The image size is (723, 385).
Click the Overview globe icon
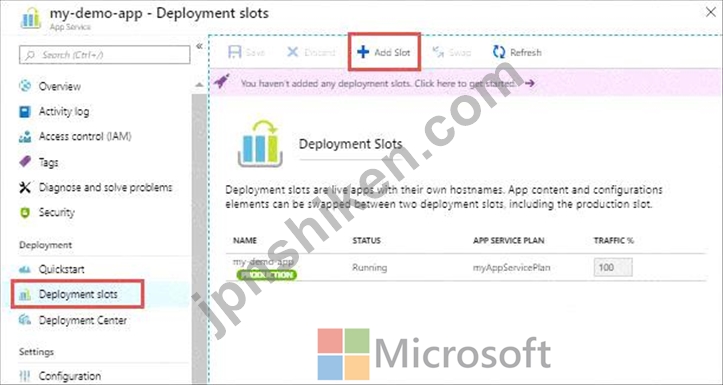(x=25, y=86)
